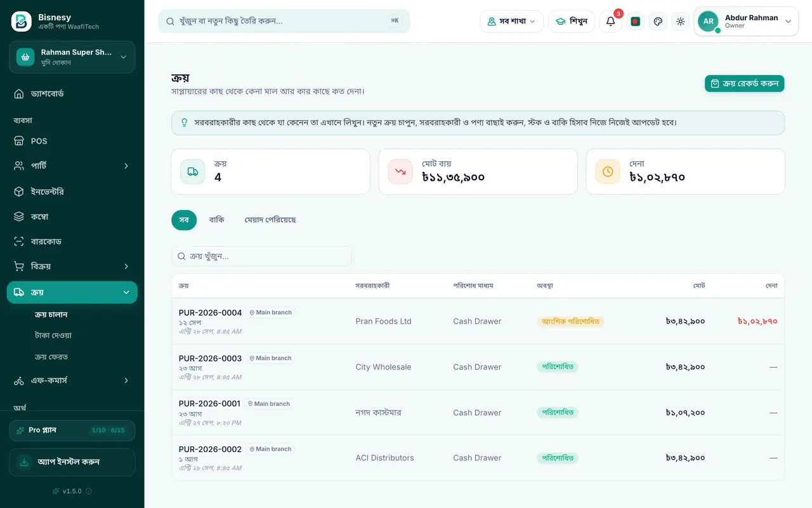Switch to the মেয়াদ পেরিয়েছে tab

coord(270,220)
